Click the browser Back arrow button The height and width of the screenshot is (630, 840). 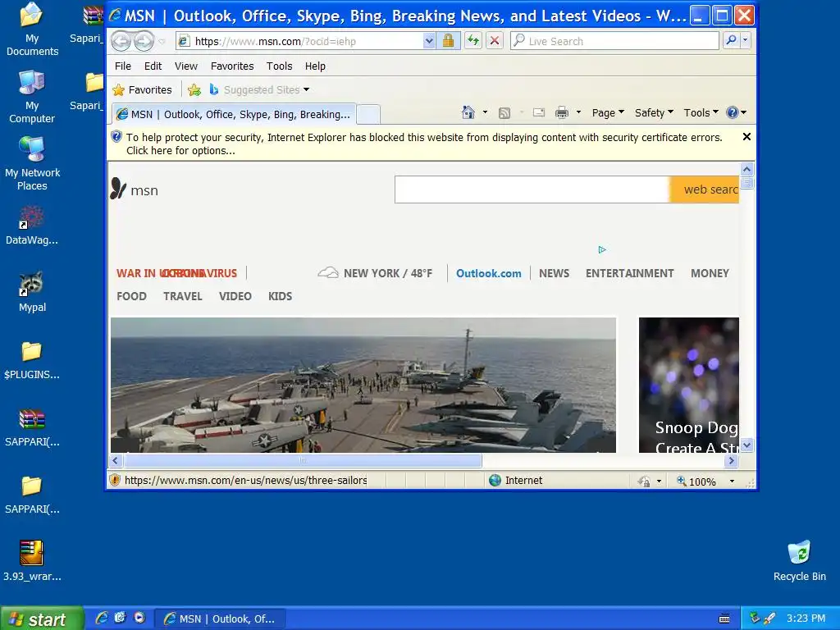coord(121,41)
